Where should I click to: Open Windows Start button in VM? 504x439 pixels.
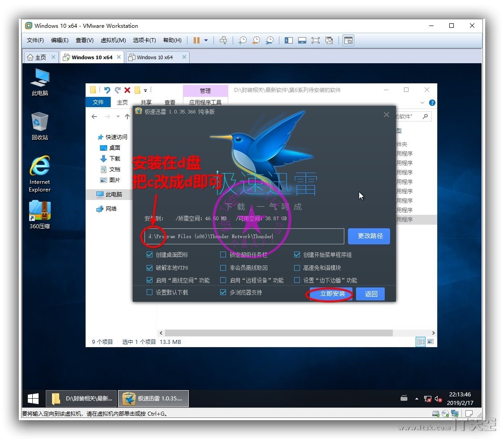tap(33, 399)
